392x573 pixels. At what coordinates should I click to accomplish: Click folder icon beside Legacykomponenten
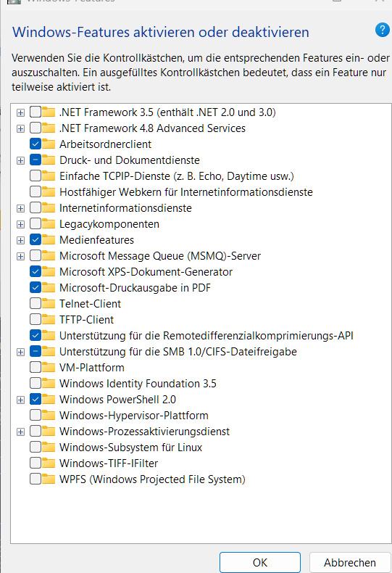coord(49,223)
